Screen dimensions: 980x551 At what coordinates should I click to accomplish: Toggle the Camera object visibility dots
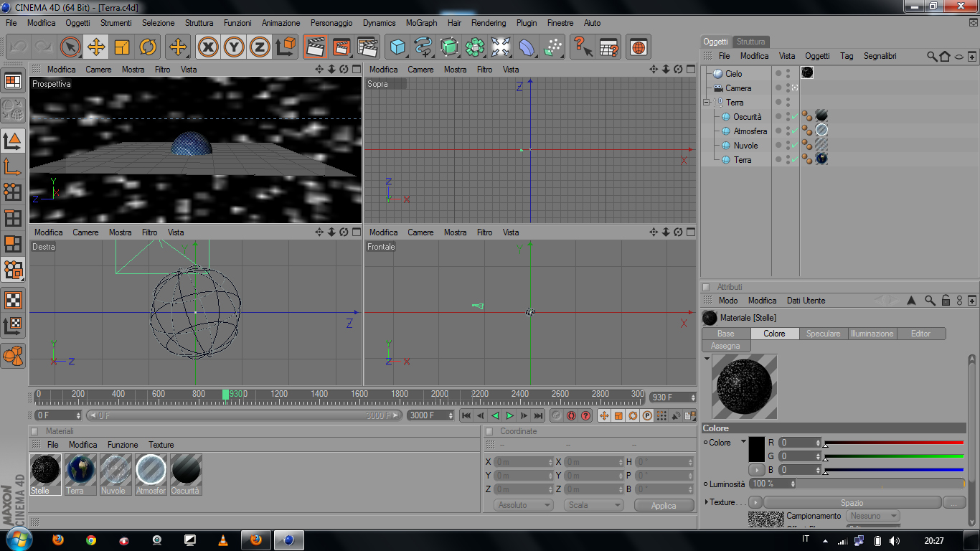788,88
